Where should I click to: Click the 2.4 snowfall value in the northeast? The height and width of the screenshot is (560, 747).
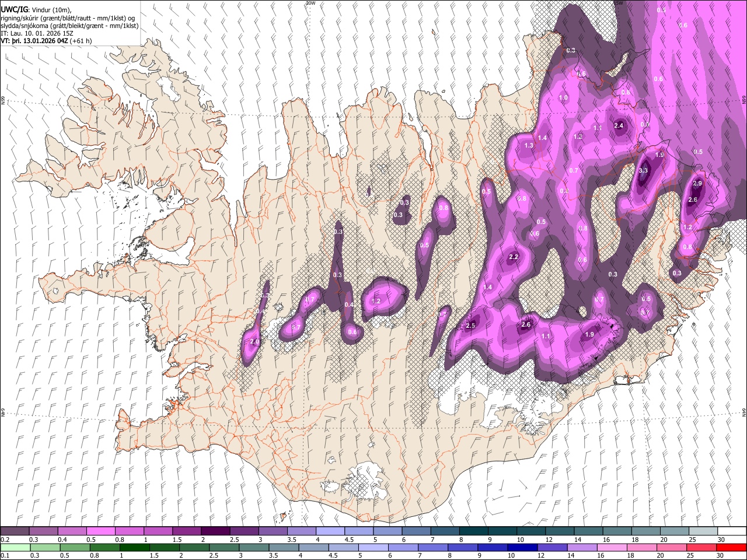pyautogui.click(x=619, y=126)
